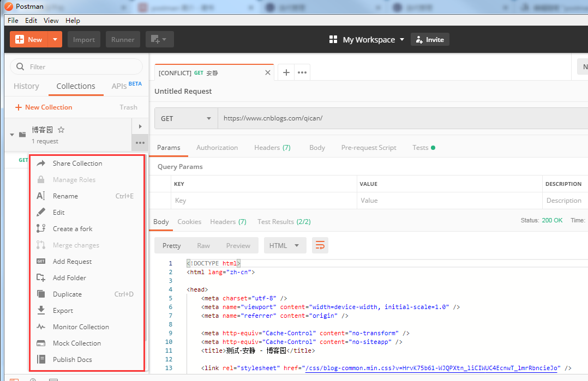
Task: Open the request Headers (7) tab
Action: (x=272, y=148)
